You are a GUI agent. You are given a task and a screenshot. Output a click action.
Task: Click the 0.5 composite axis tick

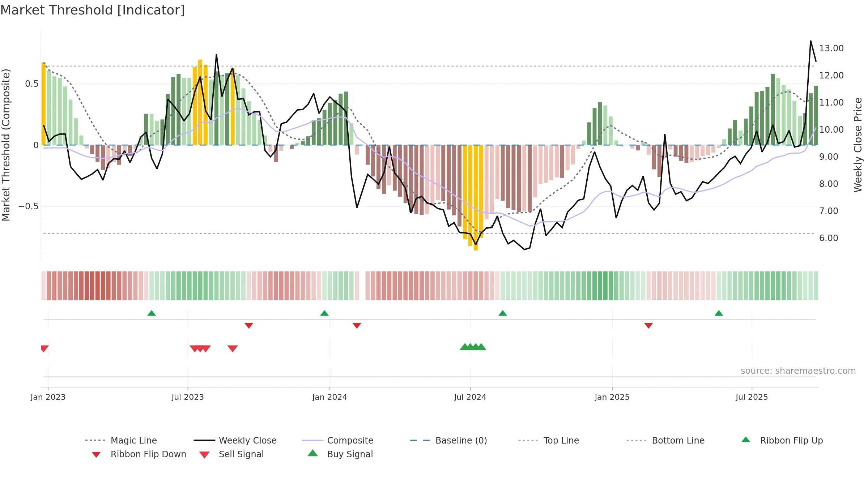pyautogui.click(x=32, y=84)
